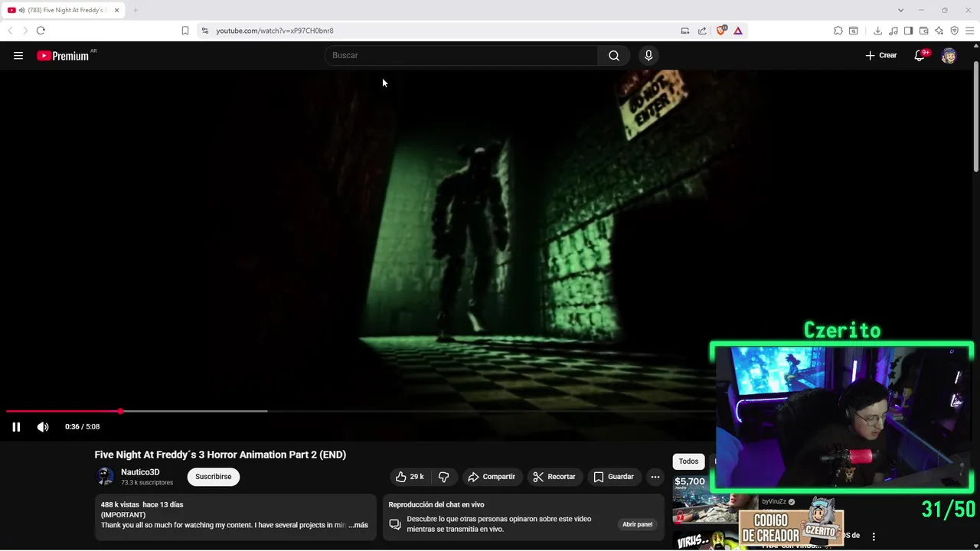This screenshot has width=980, height=551.
Task: Click the 0:36 / 5:08 time display
Action: pyautogui.click(x=82, y=427)
